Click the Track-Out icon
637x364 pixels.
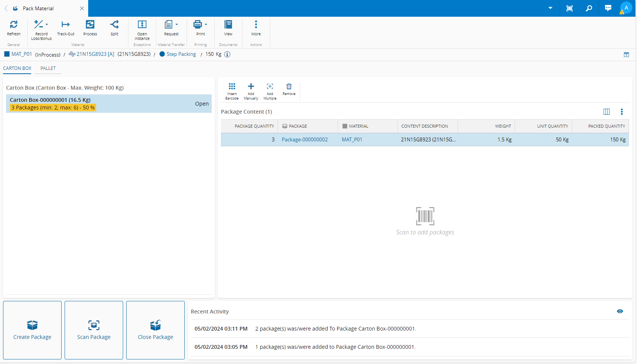point(66,25)
